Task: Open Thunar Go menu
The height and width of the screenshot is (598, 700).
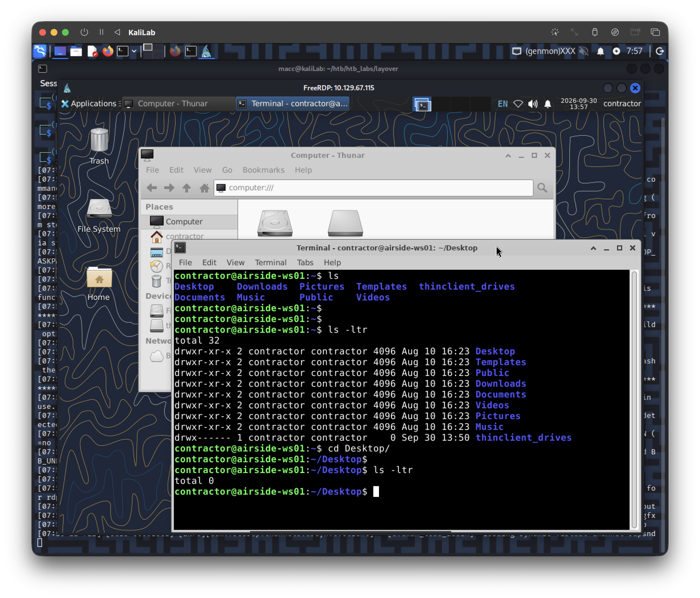Action: [227, 170]
